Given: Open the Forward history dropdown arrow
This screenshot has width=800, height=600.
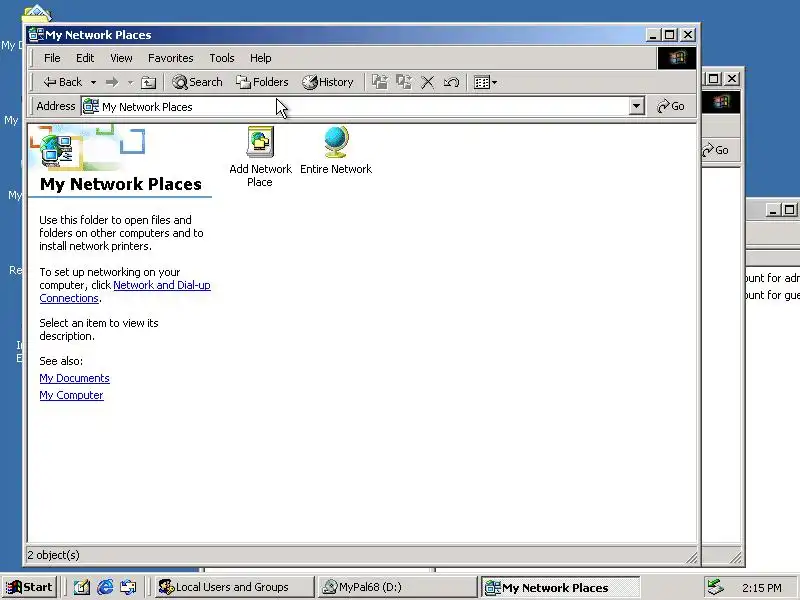Looking at the screenshot, I should (131, 82).
